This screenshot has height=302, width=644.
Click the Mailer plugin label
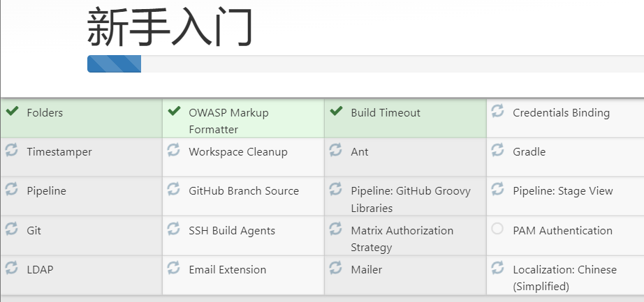367,270
